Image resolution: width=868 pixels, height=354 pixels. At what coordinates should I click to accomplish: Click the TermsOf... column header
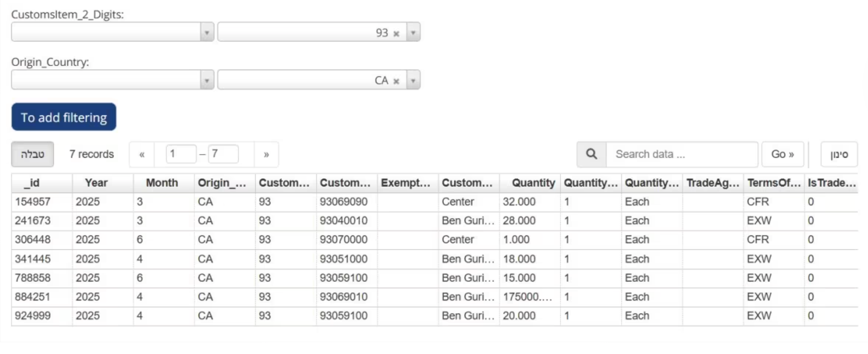[x=774, y=183]
